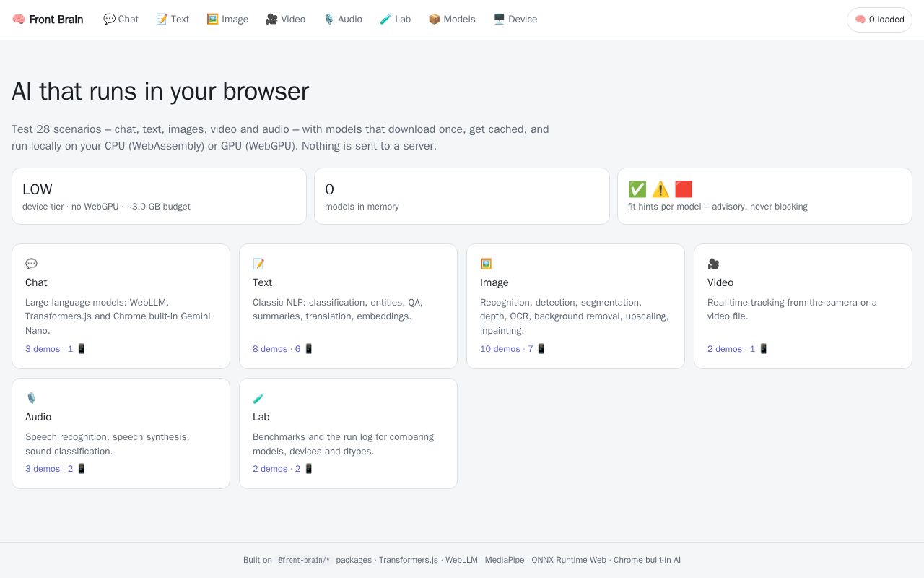Click the picture icon in Image card
This screenshot has width=924, height=578.
486,264
